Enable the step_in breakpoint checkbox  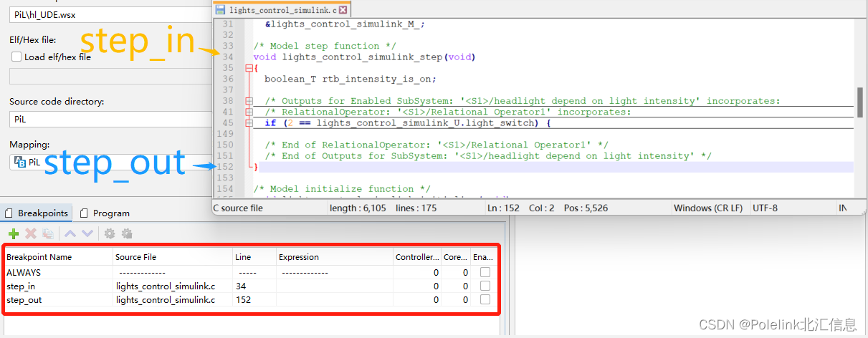coord(485,286)
